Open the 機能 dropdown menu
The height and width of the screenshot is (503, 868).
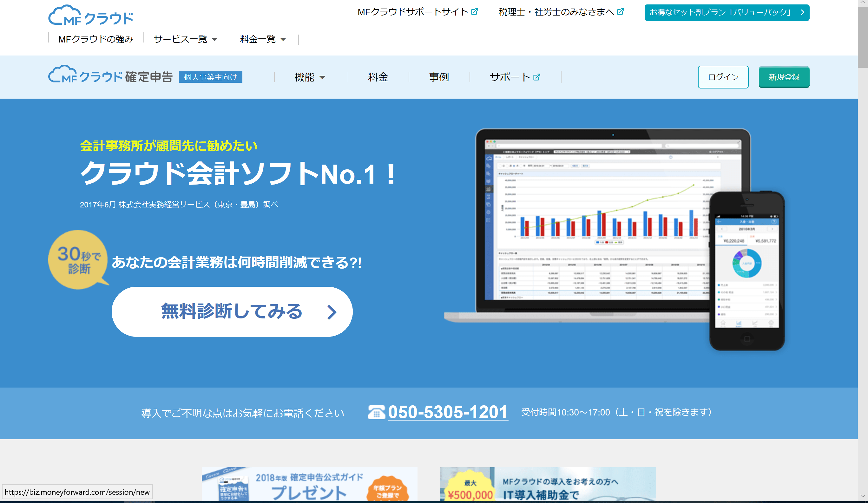coord(309,77)
